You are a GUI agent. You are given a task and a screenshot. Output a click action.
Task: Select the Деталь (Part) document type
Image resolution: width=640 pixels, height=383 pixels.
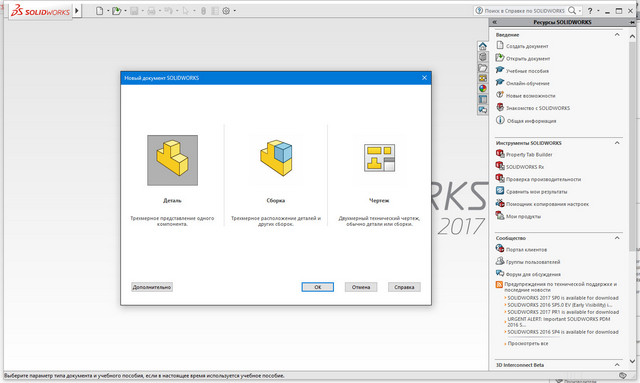coord(172,160)
